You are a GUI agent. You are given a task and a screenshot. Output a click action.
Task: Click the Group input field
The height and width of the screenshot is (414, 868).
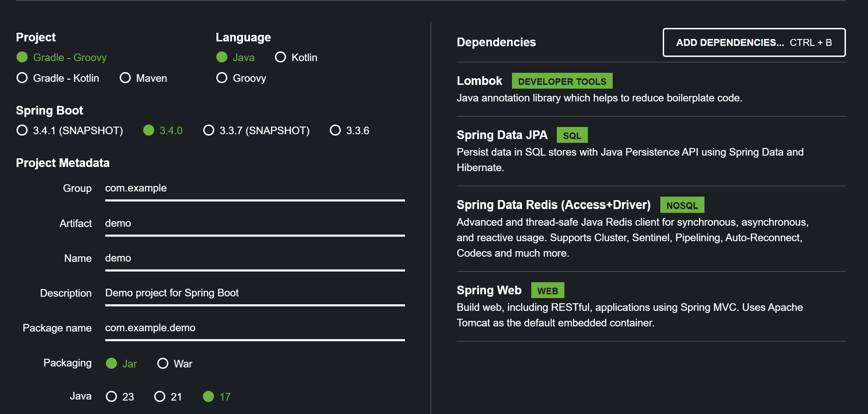pyautogui.click(x=255, y=188)
